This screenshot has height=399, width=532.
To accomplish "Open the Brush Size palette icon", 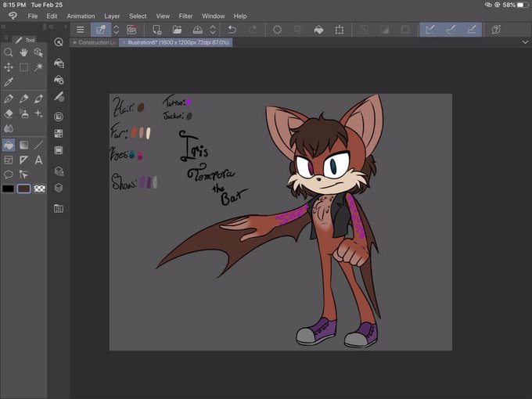I will click(x=59, y=97).
